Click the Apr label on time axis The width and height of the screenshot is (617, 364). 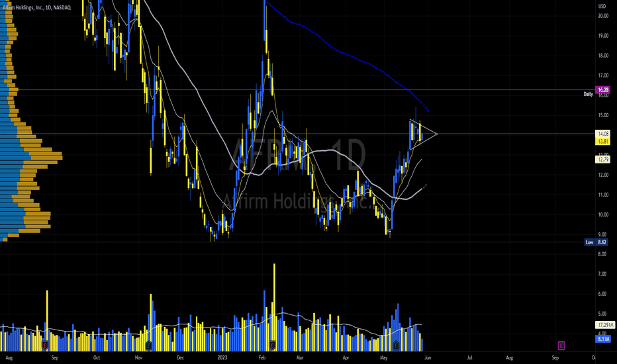346,357
